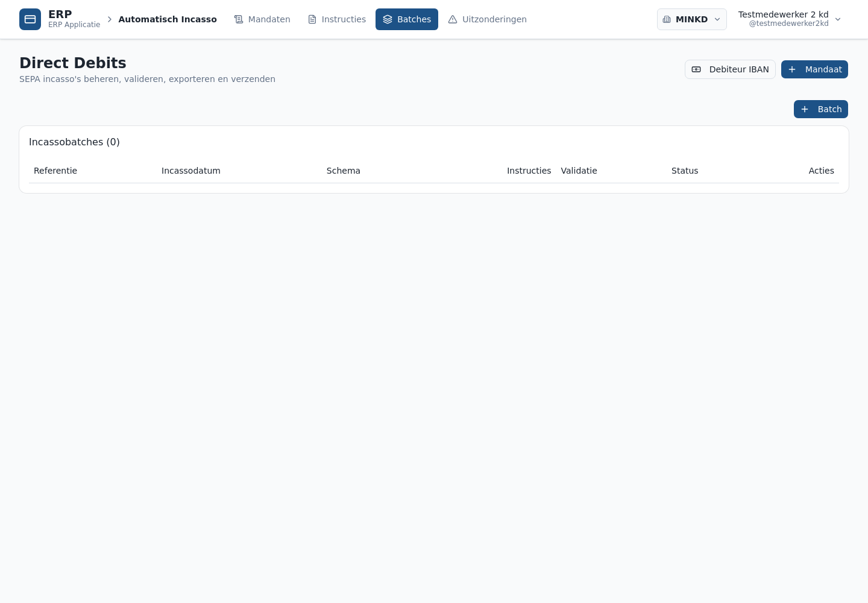Expand the MINKD company dropdown

[692, 19]
